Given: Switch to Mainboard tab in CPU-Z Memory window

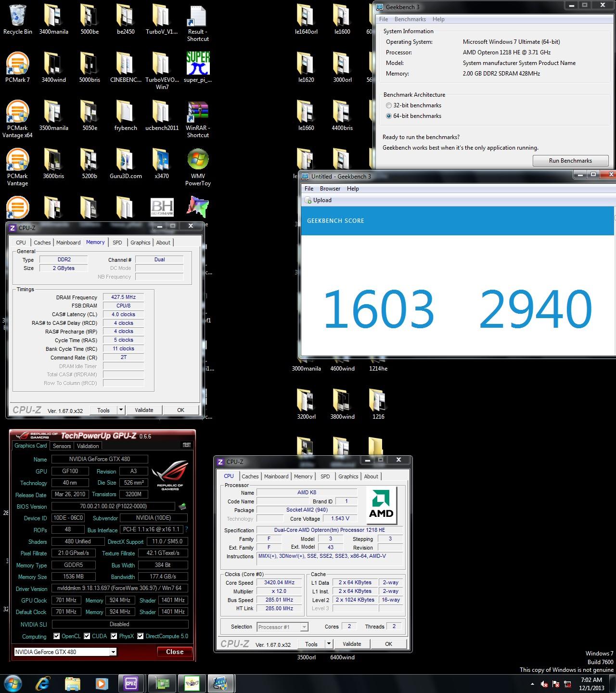Looking at the screenshot, I should coord(68,243).
